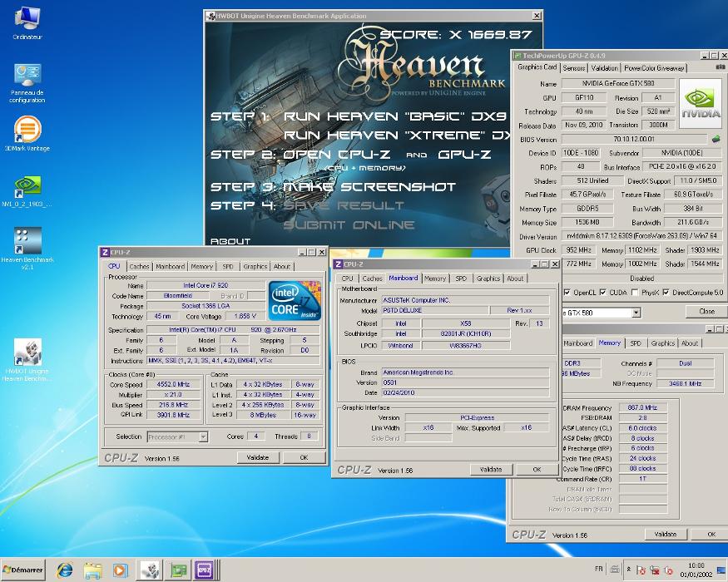Switch to HWBOT Heaven taskbar button
Image resolution: width=728 pixels, height=582 pixels.
150,570
